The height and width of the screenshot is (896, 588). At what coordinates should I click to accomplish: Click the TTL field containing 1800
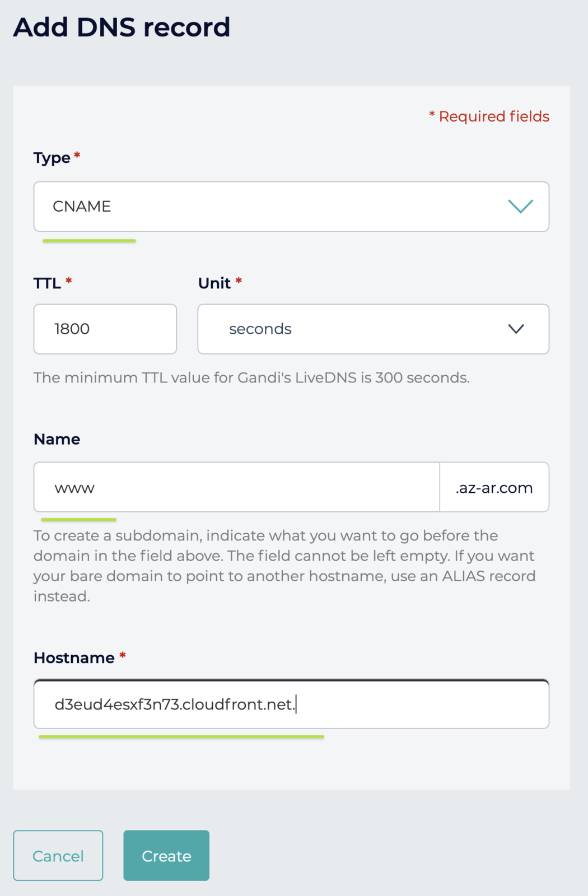click(105, 329)
